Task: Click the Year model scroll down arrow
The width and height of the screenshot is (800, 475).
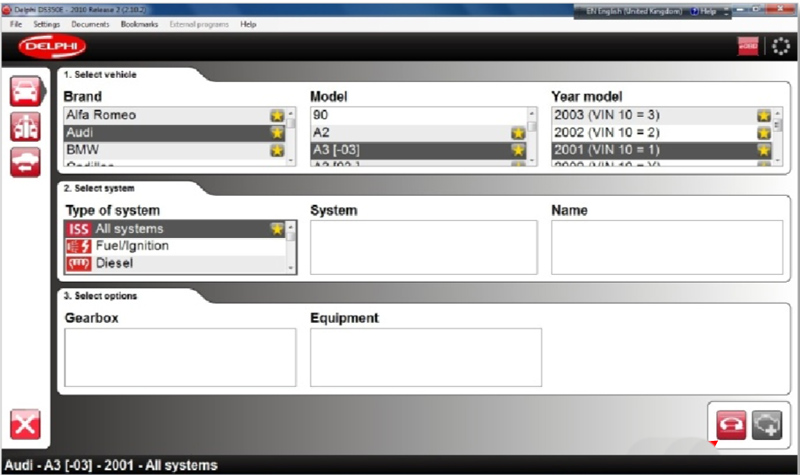Action: tap(778, 161)
